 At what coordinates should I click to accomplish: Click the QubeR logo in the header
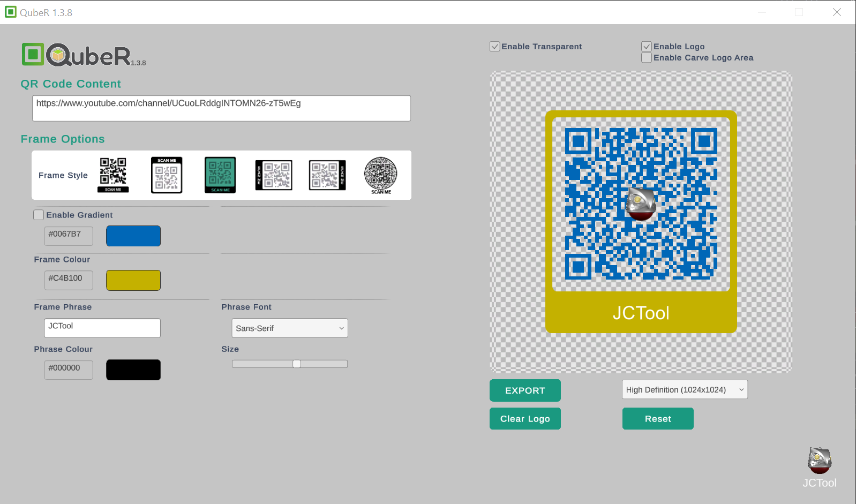click(x=84, y=55)
